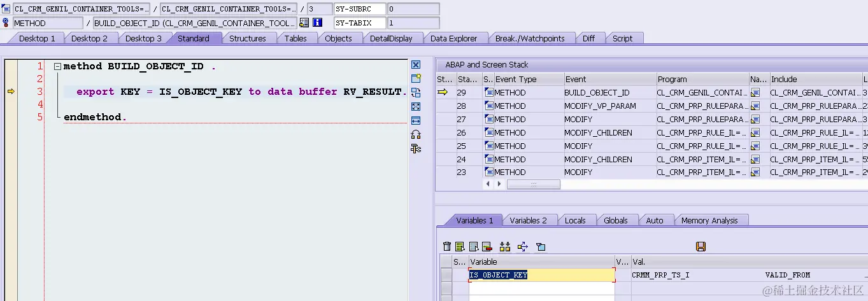868x301 pixels.
Task: Click the Val. column header
Action: (x=748, y=262)
